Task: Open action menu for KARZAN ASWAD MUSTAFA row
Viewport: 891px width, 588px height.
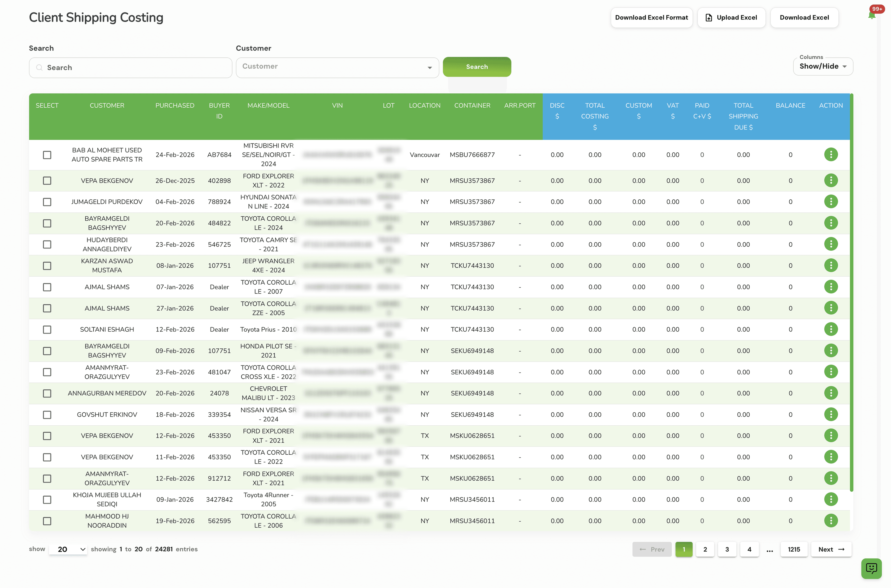Action: 831,266
